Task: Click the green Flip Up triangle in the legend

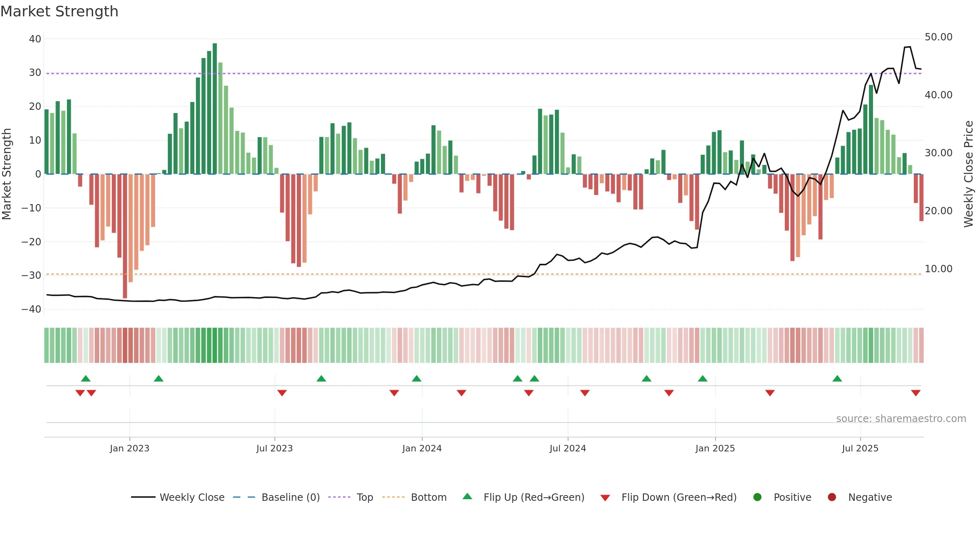Action: point(468,496)
